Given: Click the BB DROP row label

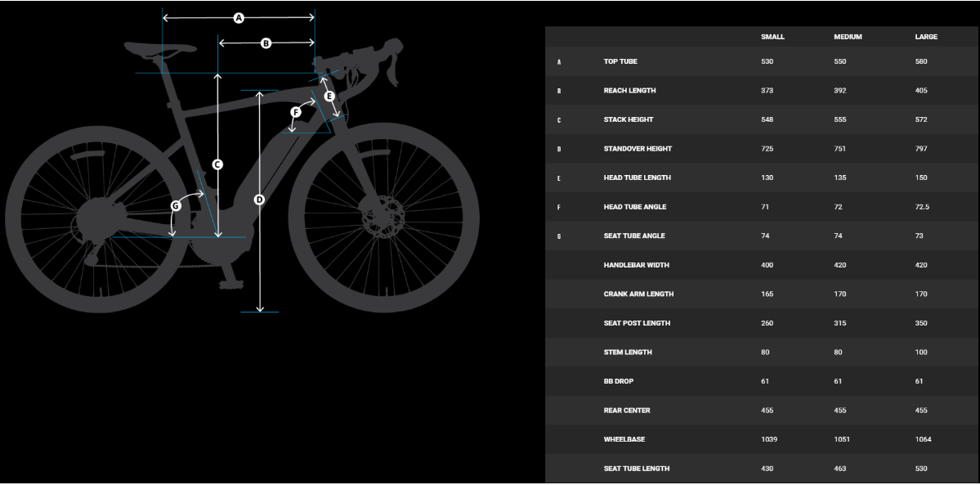Looking at the screenshot, I should (619, 381).
